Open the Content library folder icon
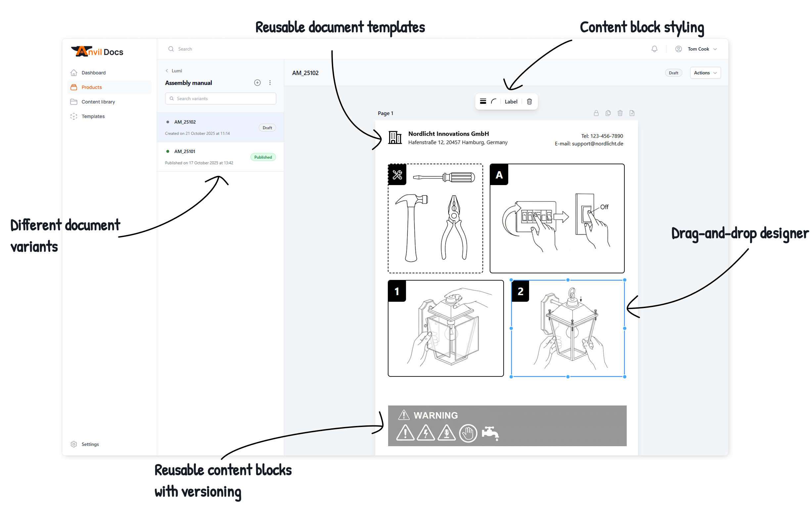 coord(74,101)
